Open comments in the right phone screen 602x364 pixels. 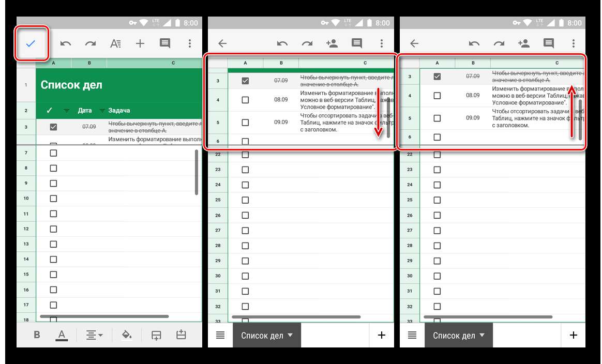point(549,43)
